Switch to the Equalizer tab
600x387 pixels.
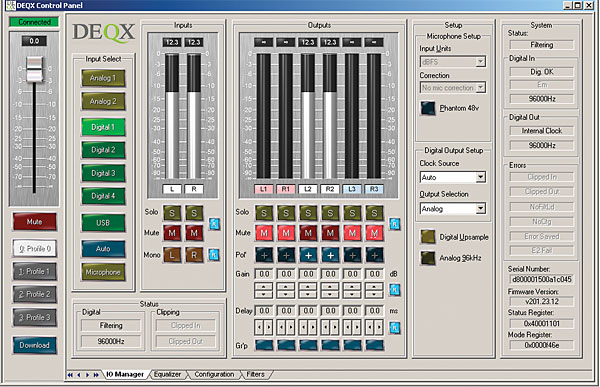click(x=167, y=374)
